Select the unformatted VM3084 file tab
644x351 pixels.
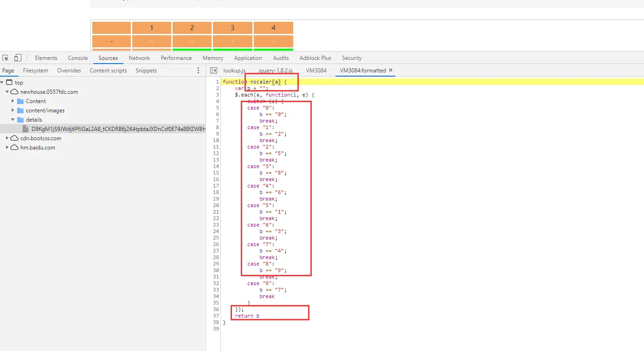coord(316,71)
